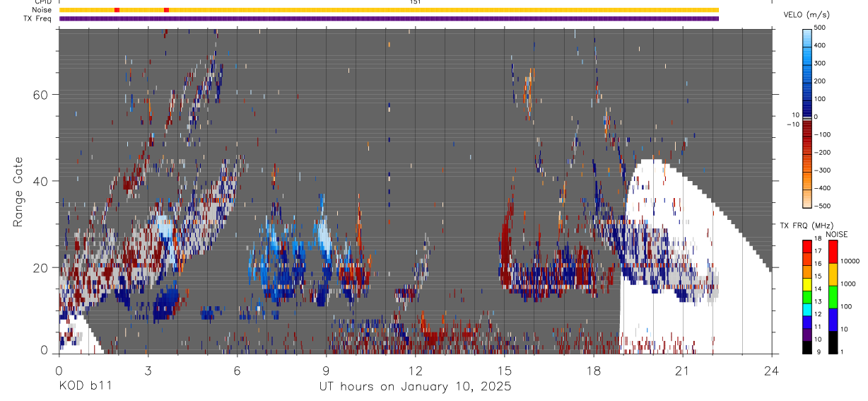Screen dimensions: 868x401
Task: Select the cyan 12–13 MHz swatch in the TX FRQ legend
Action: click(x=807, y=309)
